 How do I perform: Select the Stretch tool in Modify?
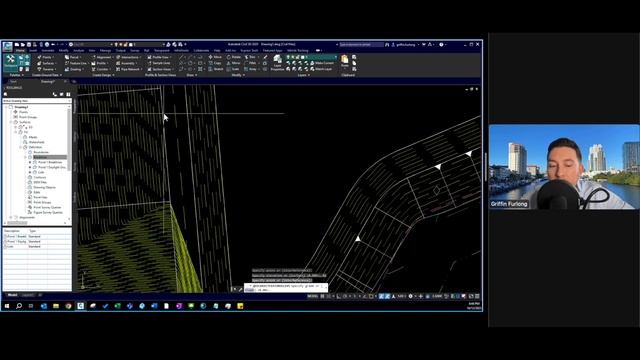[216, 69]
